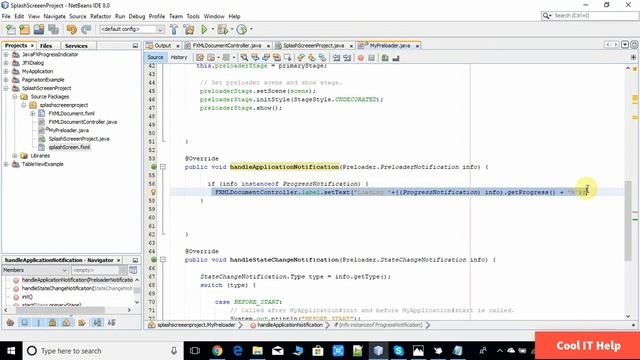Toggle the Source editor view button
The image size is (640, 360).
point(155,58)
